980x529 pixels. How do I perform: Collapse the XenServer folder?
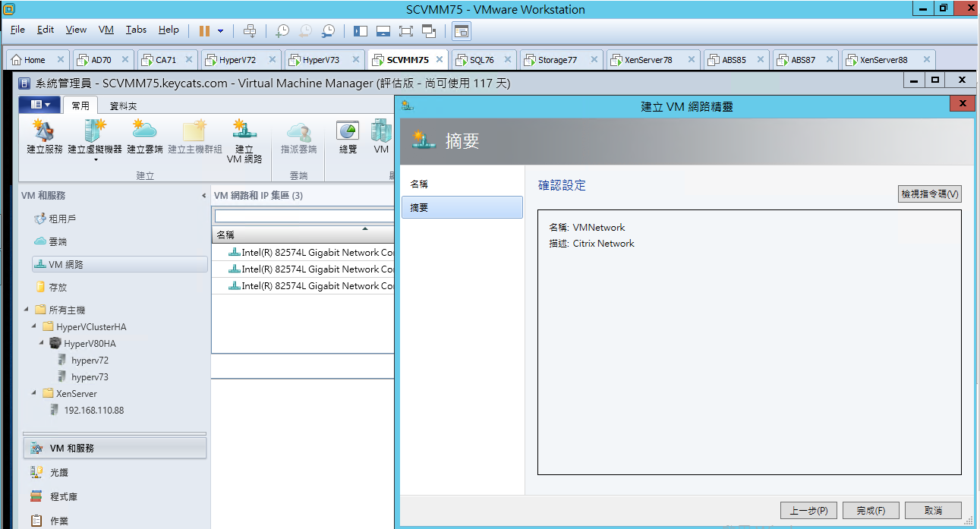34,394
